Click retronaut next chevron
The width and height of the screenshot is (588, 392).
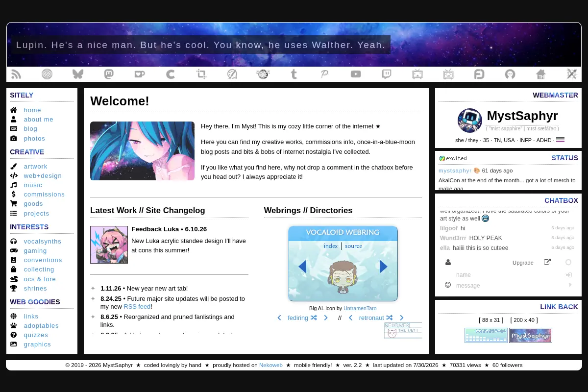click(x=402, y=318)
